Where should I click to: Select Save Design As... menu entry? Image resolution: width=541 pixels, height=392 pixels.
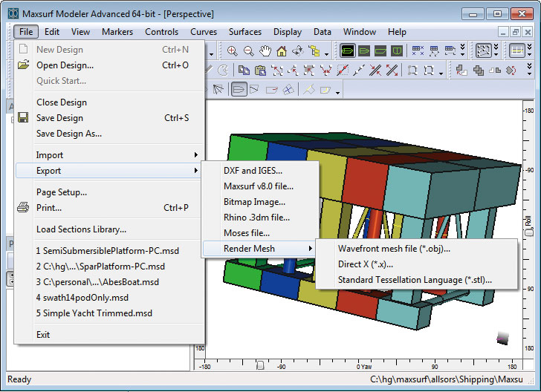pos(111,134)
